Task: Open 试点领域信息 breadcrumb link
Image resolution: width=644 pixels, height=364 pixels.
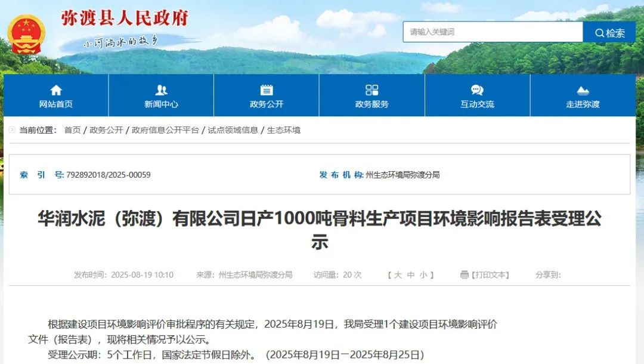Action: pos(233,130)
